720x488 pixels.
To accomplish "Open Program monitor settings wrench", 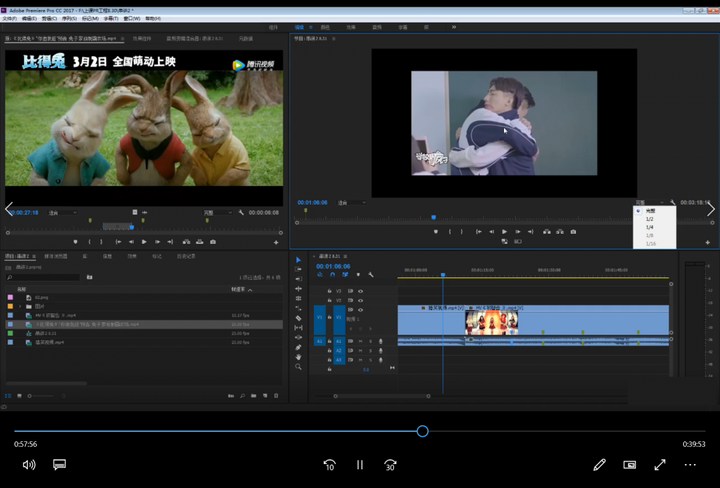I will click(673, 202).
